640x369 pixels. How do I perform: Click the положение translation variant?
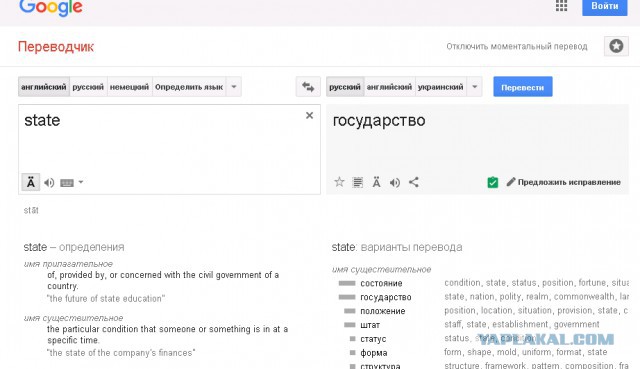(382, 311)
